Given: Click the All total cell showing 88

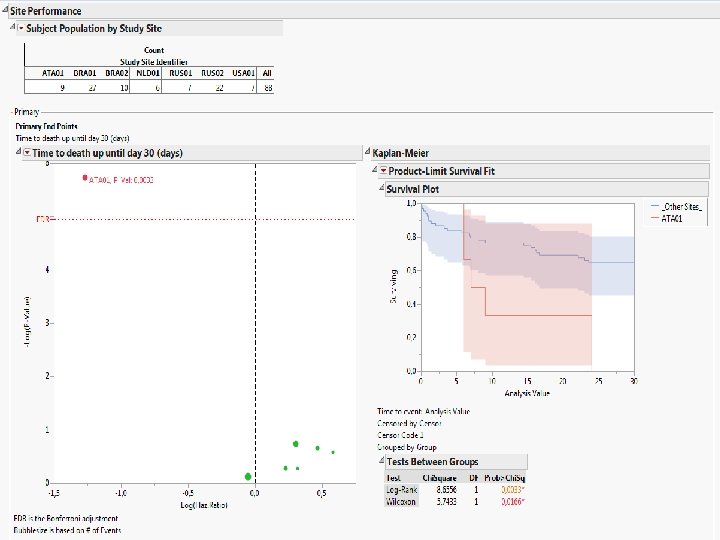Looking at the screenshot, I should coord(268,88).
